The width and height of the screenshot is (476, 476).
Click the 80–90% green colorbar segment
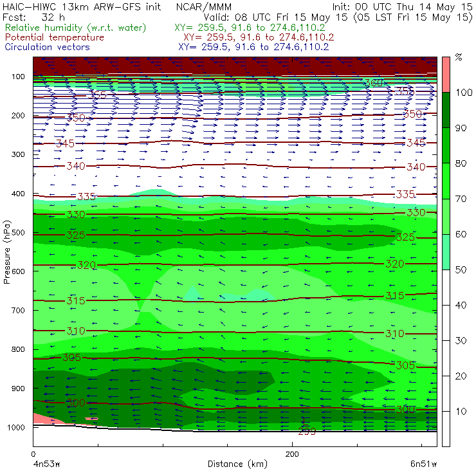click(446, 145)
